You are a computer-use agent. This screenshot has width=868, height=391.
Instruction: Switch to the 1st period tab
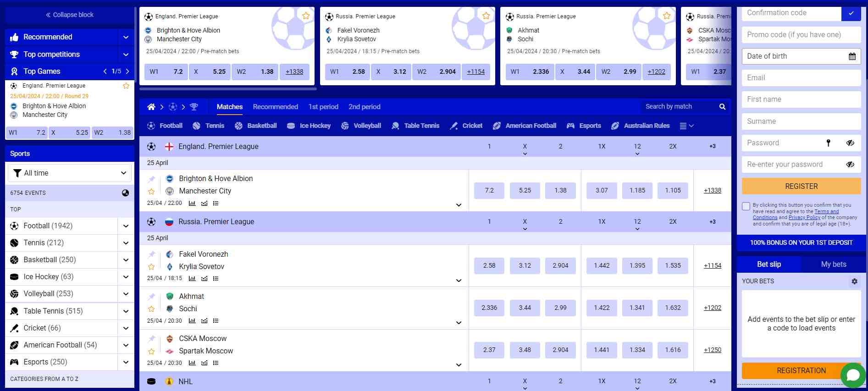click(x=323, y=107)
